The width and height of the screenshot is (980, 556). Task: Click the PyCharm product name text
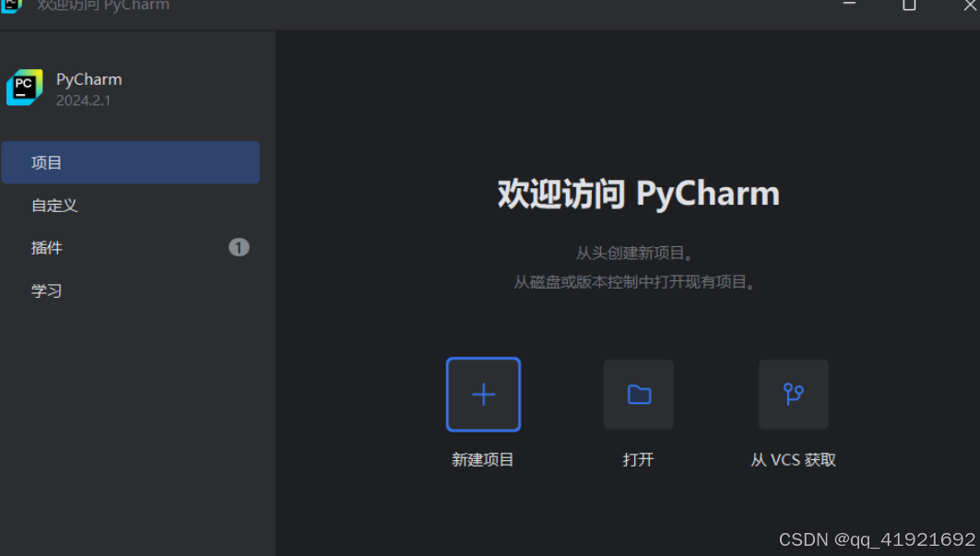(89, 80)
